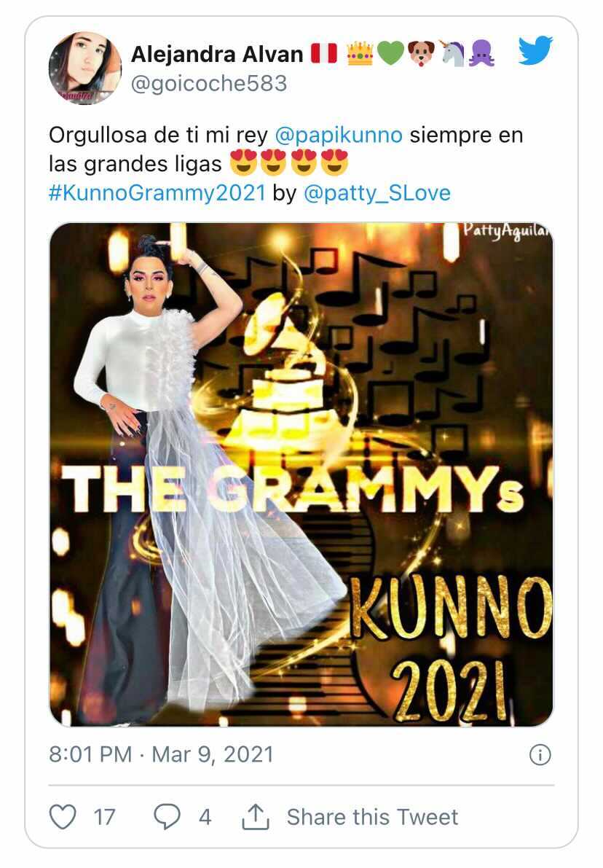Open the @papikunno mention

click(339, 135)
